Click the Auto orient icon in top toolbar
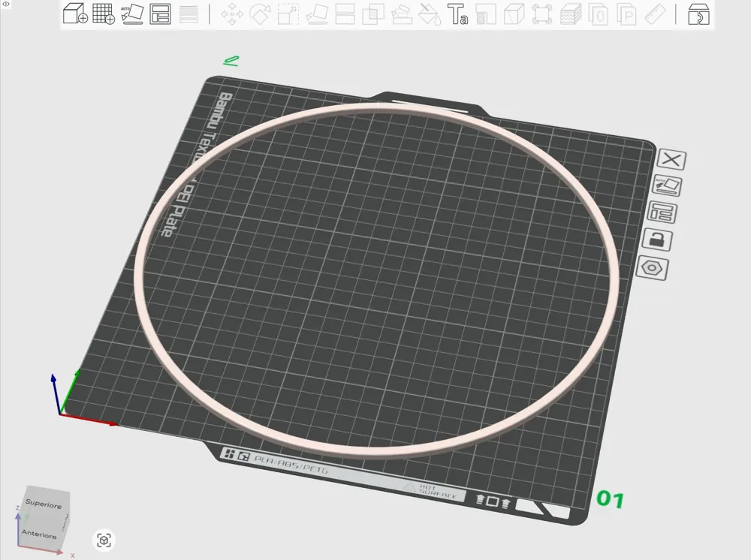Image resolution: width=751 pixels, height=560 pixels. pos(131,14)
